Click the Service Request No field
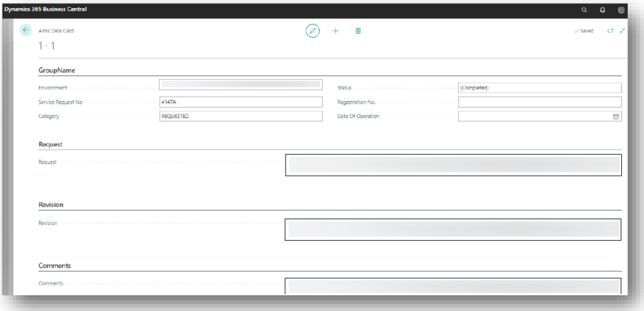Image resolution: width=644 pixels, height=311 pixels. (x=241, y=102)
